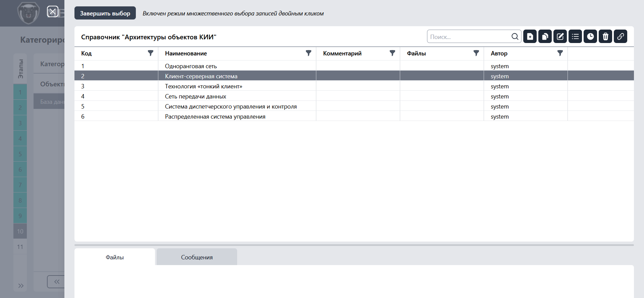Select the Файлы tab below the table

115,257
